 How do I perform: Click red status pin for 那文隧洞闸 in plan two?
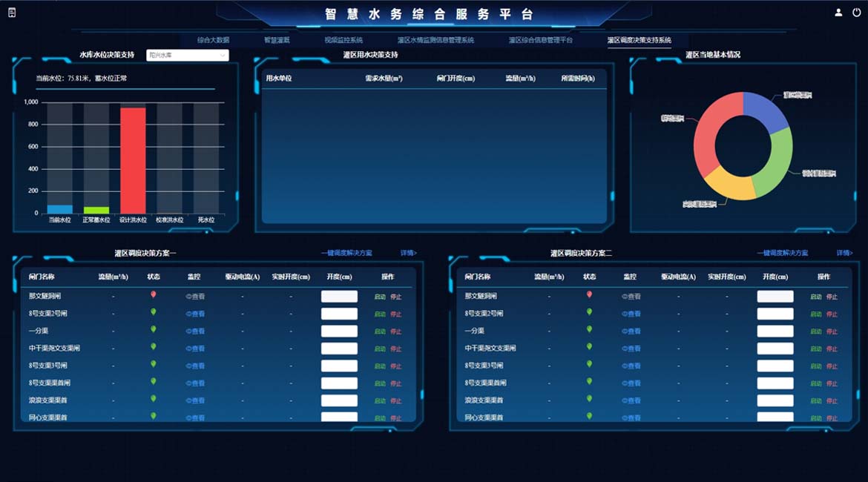pos(590,294)
